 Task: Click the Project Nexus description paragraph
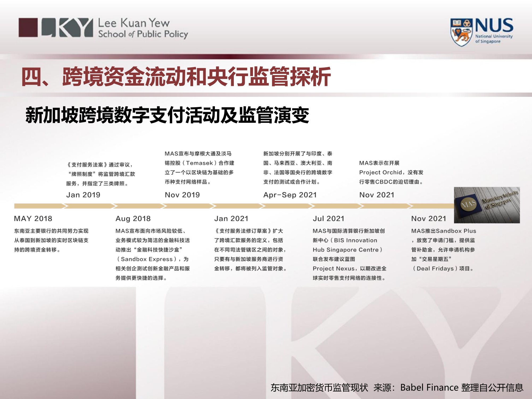pos(349,254)
